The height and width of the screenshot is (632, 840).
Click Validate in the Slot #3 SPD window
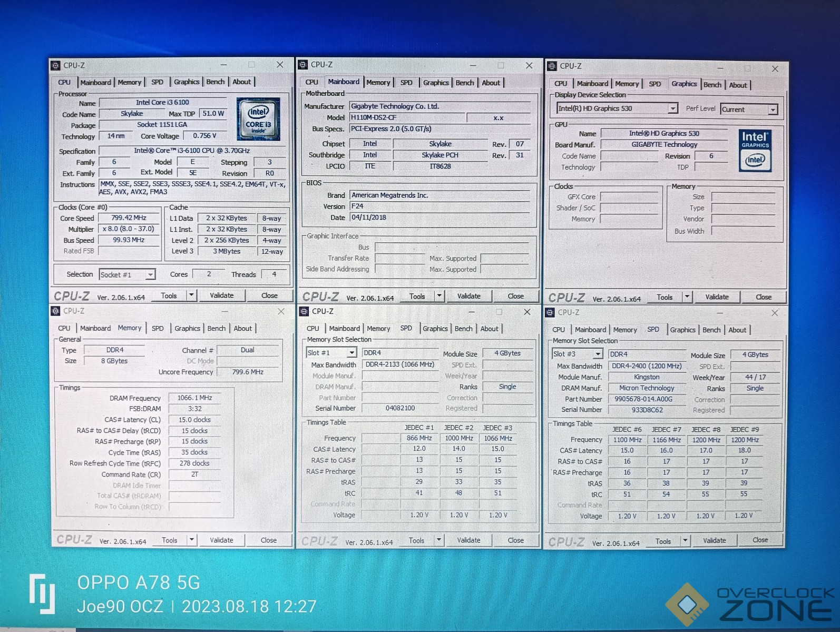(714, 540)
